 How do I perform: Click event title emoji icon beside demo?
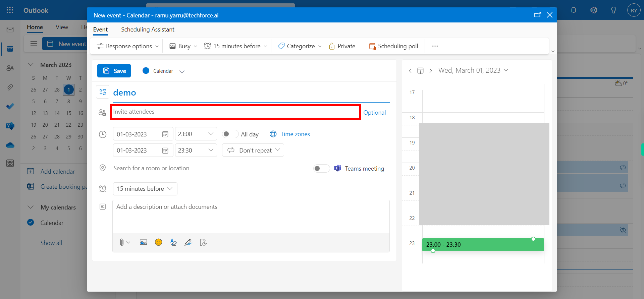point(103,92)
